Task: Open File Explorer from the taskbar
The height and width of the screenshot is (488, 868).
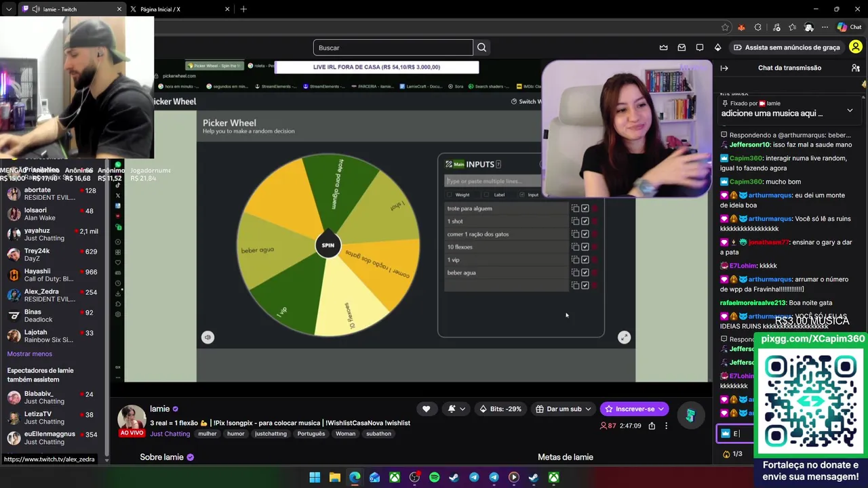Action: (x=334, y=477)
